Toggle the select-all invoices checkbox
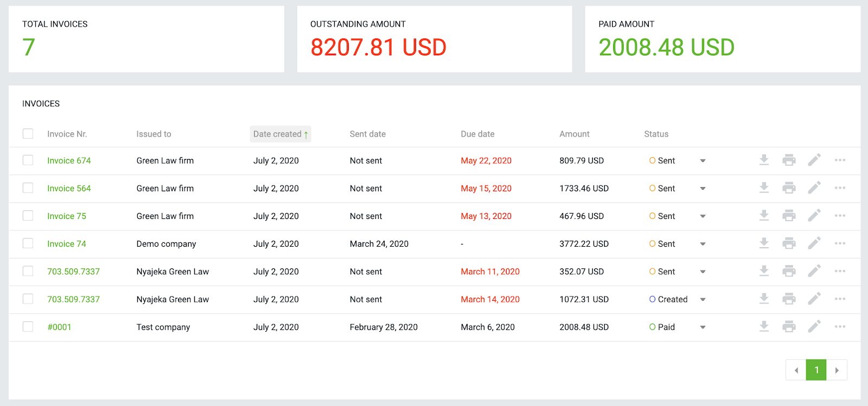The width and height of the screenshot is (868, 406). (x=28, y=134)
